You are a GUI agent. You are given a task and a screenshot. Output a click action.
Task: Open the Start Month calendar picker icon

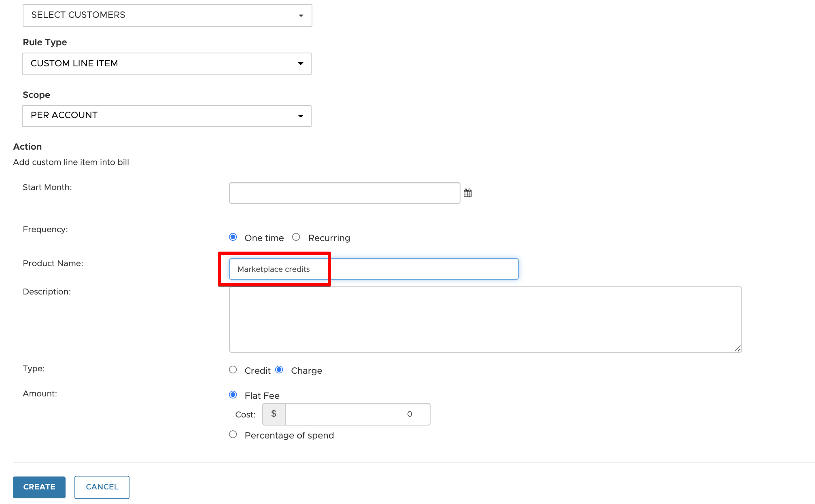[x=467, y=193]
